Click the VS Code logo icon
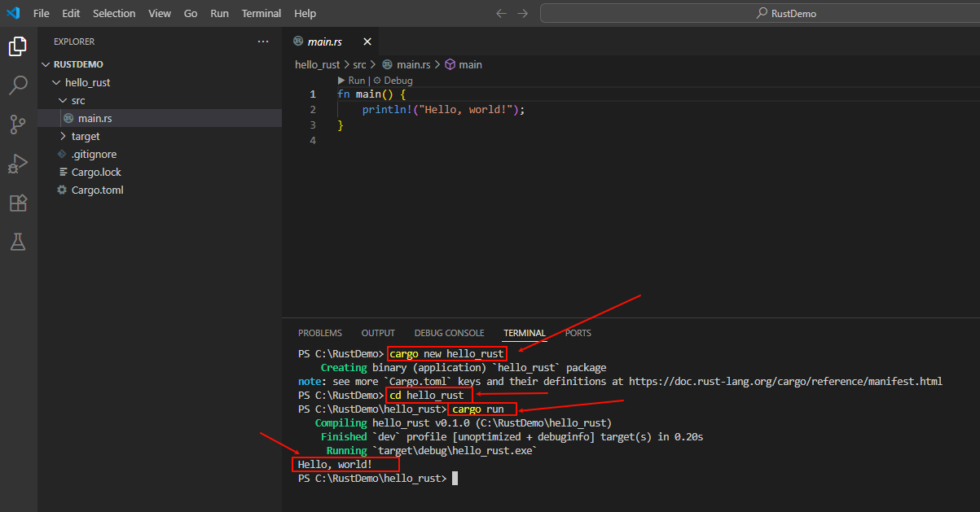 [x=13, y=13]
